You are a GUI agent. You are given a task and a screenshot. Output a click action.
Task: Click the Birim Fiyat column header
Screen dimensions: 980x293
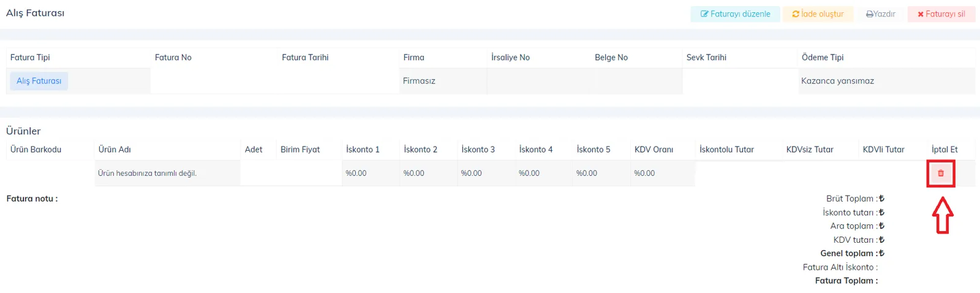(x=300, y=150)
